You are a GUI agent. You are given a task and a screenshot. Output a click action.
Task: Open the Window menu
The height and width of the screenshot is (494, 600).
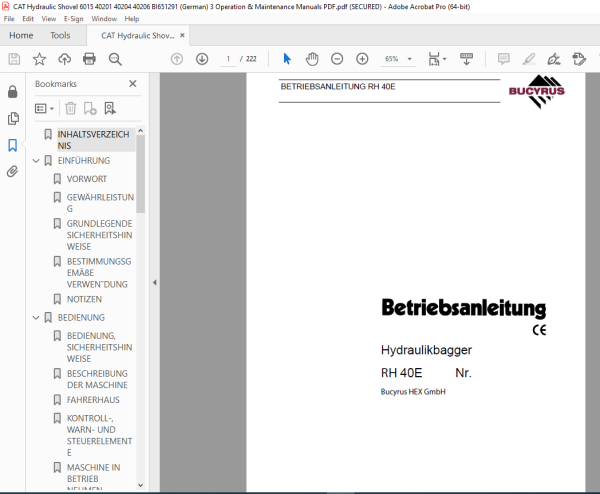pos(104,19)
